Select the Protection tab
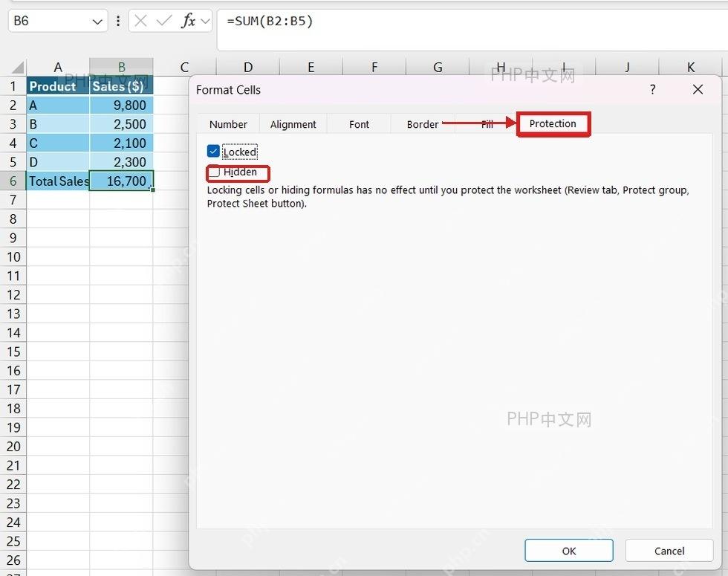This screenshot has width=728, height=576. pos(553,124)
